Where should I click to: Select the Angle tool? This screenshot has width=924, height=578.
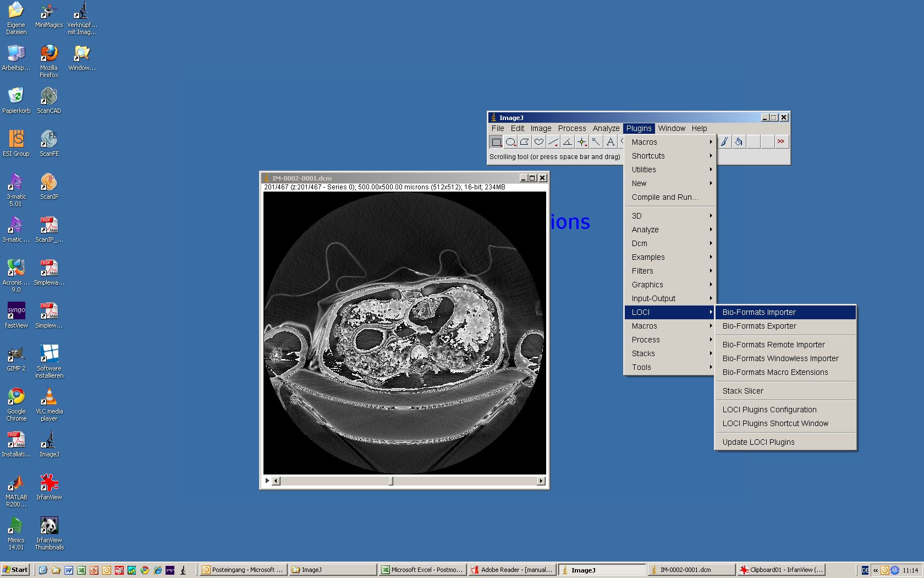568,142
